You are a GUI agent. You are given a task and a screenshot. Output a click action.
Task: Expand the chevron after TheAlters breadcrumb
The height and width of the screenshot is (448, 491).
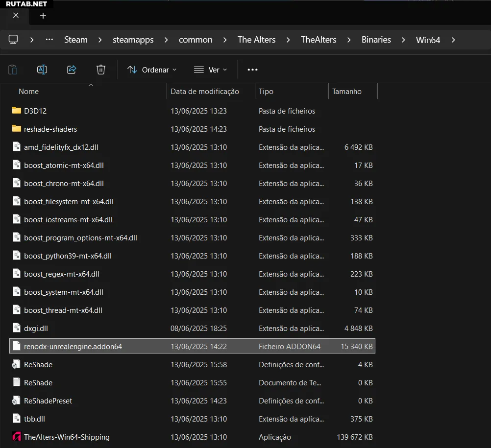coord(349,40)
